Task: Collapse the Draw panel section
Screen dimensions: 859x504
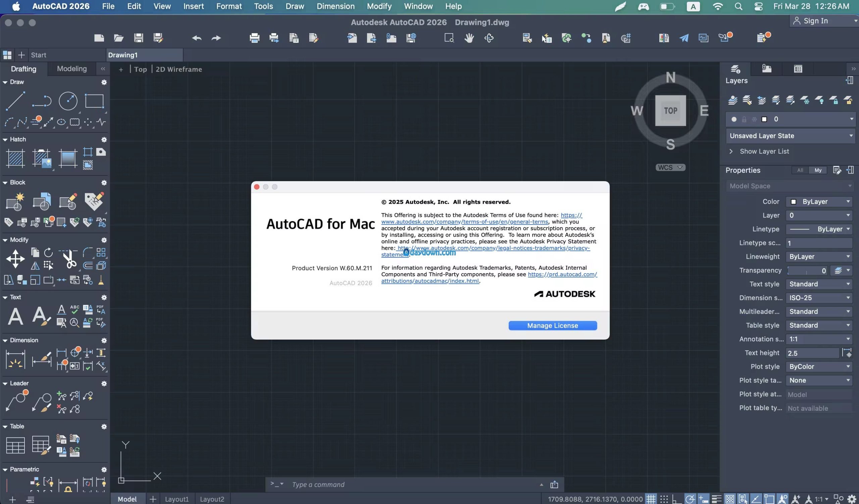Action: 5,82
